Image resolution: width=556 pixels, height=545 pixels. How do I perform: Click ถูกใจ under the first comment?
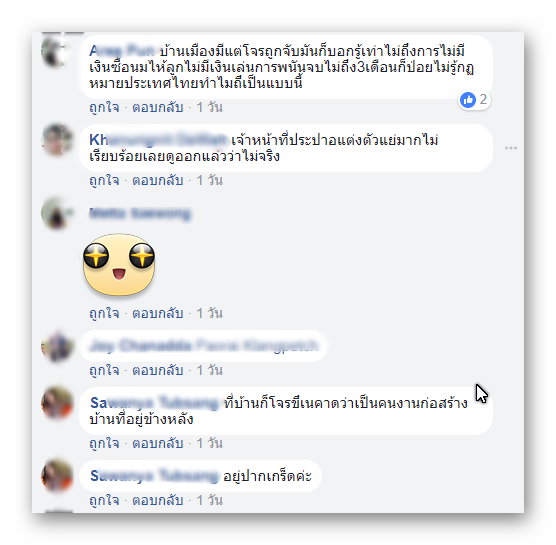click(104, 107)
